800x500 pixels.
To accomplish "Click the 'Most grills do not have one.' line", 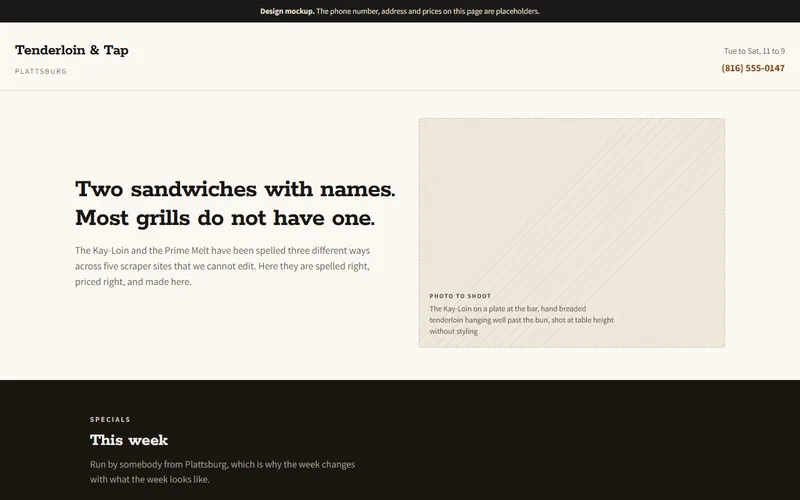I will [x=225, y=218].
